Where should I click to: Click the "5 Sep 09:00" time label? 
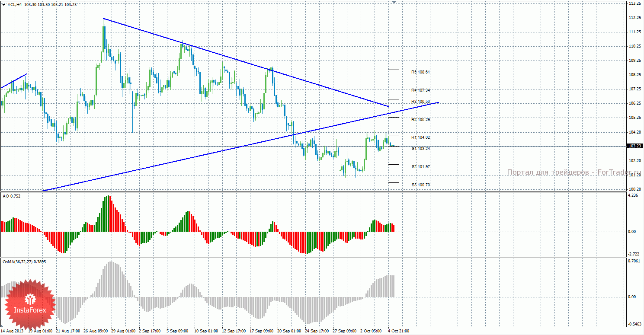(x=178, y=331)
